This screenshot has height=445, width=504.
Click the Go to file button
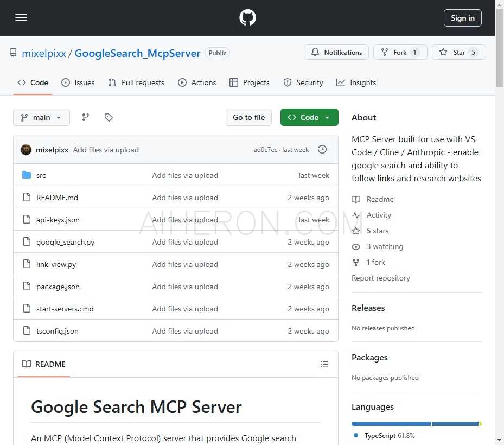[x=249, y=117]
